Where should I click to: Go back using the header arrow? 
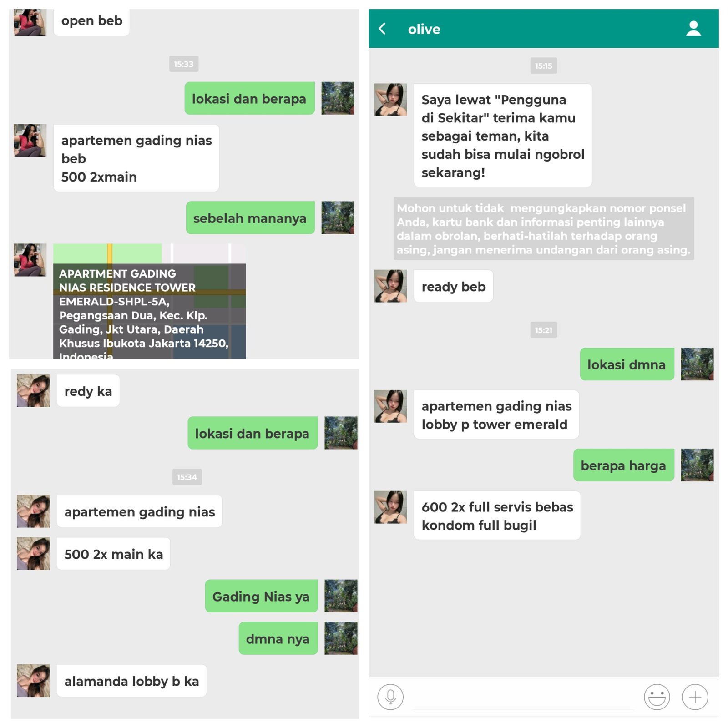click(x=382, y=29)
